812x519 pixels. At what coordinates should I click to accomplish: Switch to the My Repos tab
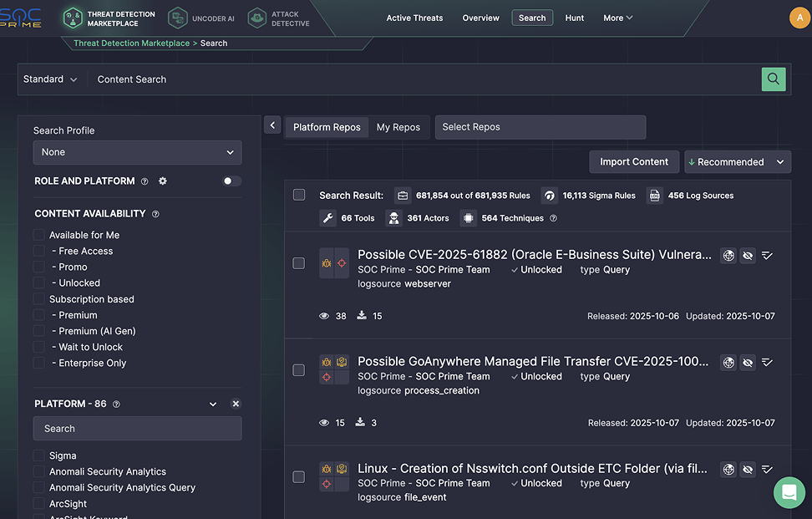tap(399, 127)
